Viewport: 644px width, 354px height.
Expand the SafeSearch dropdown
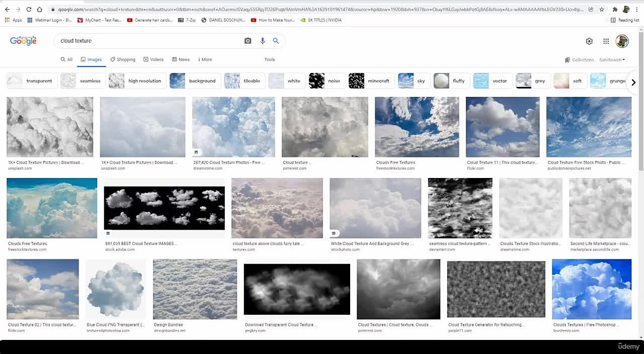click(612, 60)
